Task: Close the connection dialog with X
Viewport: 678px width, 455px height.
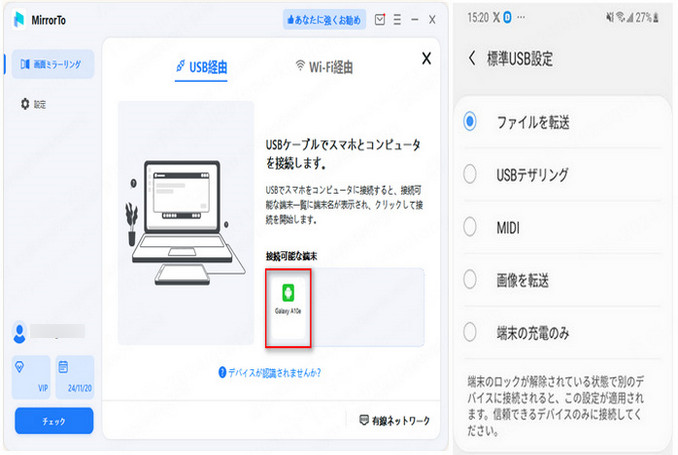Action: point(426,58)
